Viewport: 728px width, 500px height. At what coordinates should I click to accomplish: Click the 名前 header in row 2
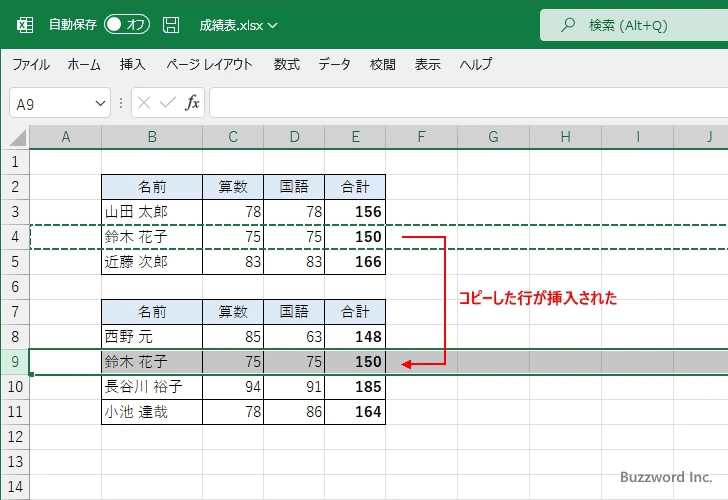(x=152, y=187)
